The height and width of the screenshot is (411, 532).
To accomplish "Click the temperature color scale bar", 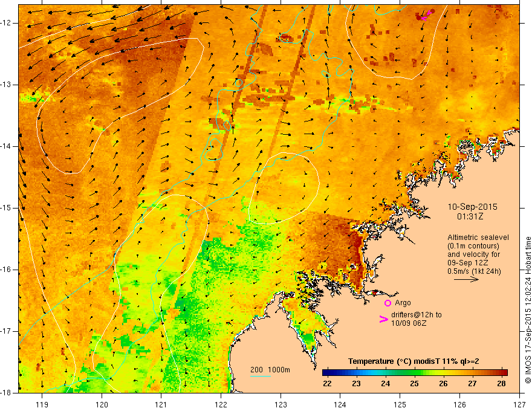I will 415,373.
